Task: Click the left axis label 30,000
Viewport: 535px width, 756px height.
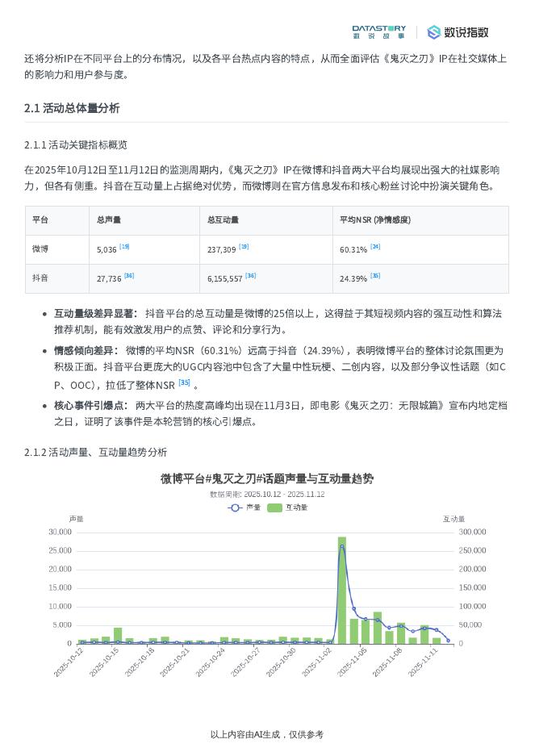Action: pyautogui.click(x=60, y=532)
